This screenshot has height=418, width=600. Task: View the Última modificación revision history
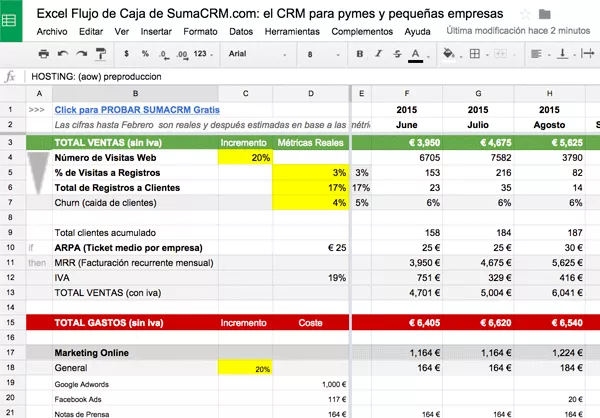point(518,31)
